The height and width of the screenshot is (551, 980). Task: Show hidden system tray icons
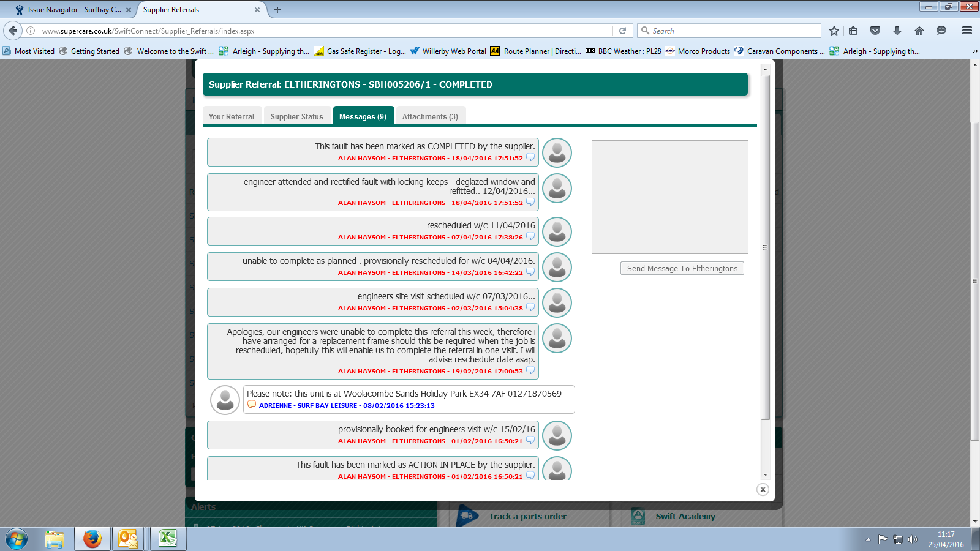click(868, 539)
